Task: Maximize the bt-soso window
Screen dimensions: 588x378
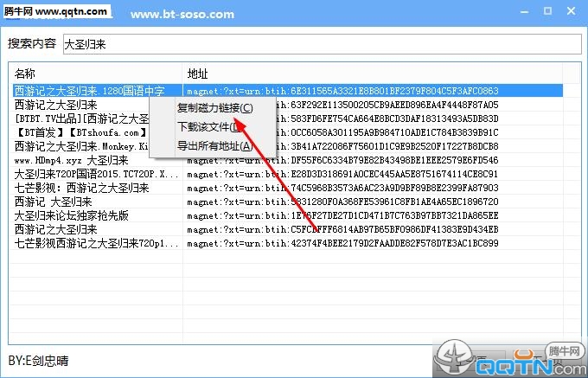Action: [x=547, y=11]
